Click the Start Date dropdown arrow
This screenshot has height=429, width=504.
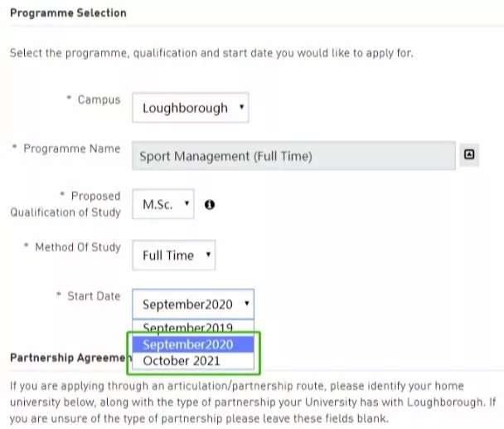[246, 303]
